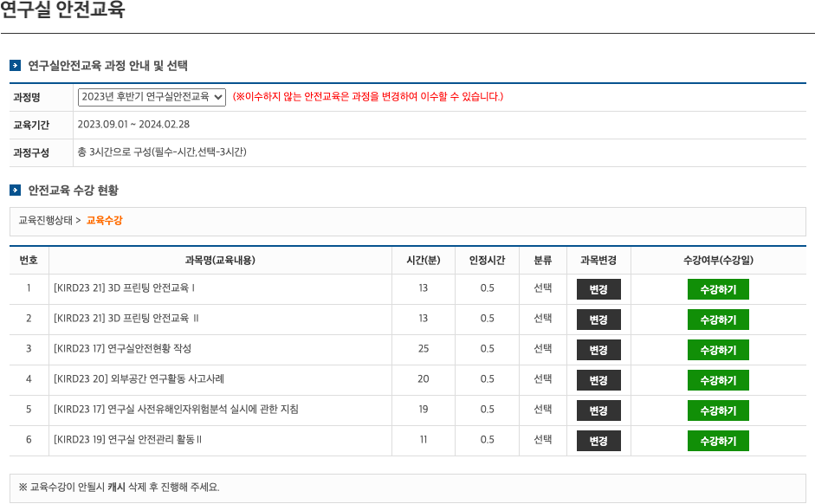This screenshot has width=815, height=504.
Task: Click the arrow icon beside 연구실안전교육 과정 안내
Action: tap(15, 66)
